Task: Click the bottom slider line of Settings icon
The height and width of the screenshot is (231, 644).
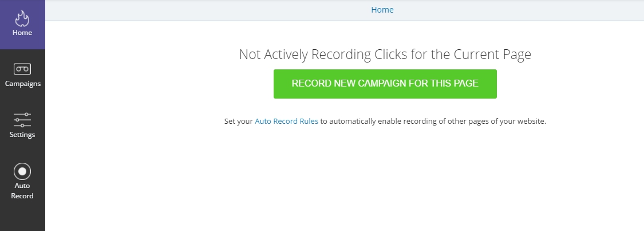Action: [22, 125]
